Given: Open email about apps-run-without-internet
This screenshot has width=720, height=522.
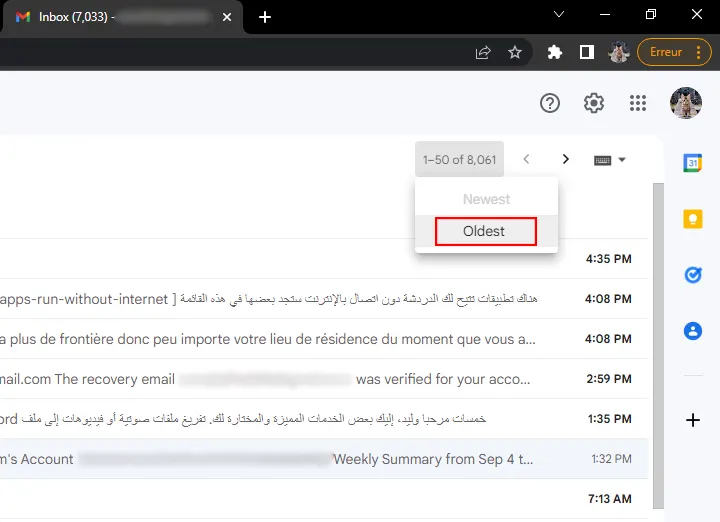Looking at the screenshot, I should tap(324, 299).
